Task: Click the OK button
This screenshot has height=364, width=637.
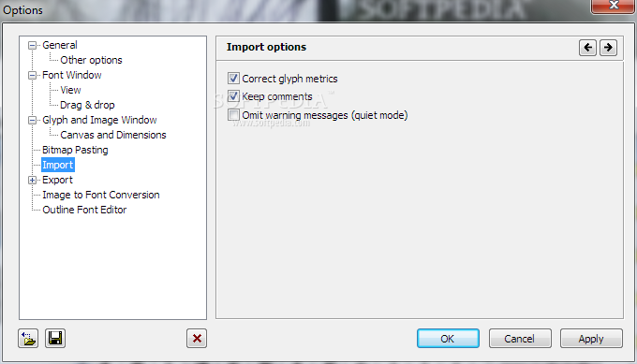Action: click(x=448, y=339)
